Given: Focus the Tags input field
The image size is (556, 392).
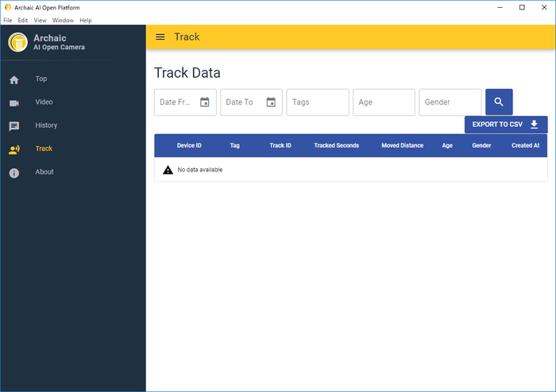Looking at the screenshot, I should click(x=317, y=102).
